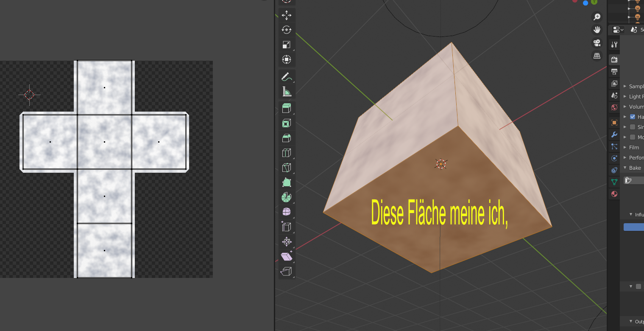This screenshot has height=331, width=644.
Task: Select the Knife tool
Action: tap(287, 168)
